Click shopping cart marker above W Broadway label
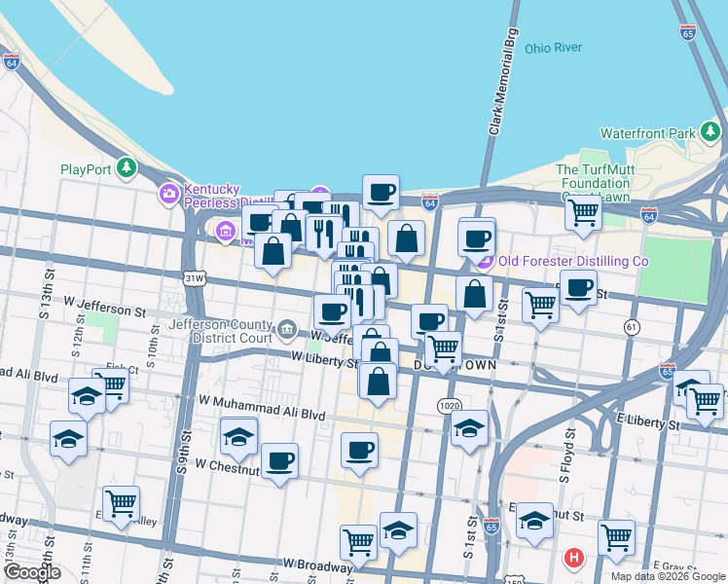The width and height of the screenshot is (728, 584). 358,544
